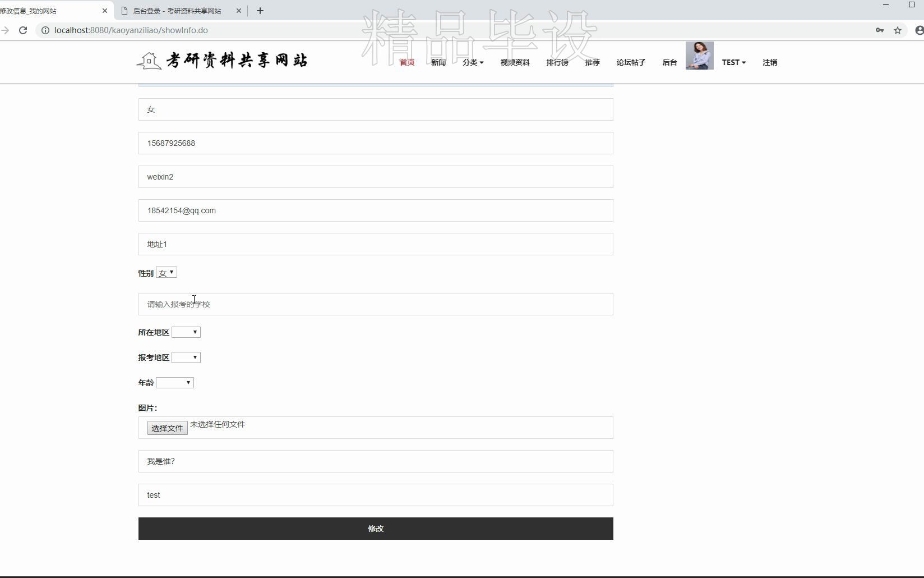Click 注销 to log out
Image resolution: width=924 pixels, height=578 pixels.
click(770, 62)
